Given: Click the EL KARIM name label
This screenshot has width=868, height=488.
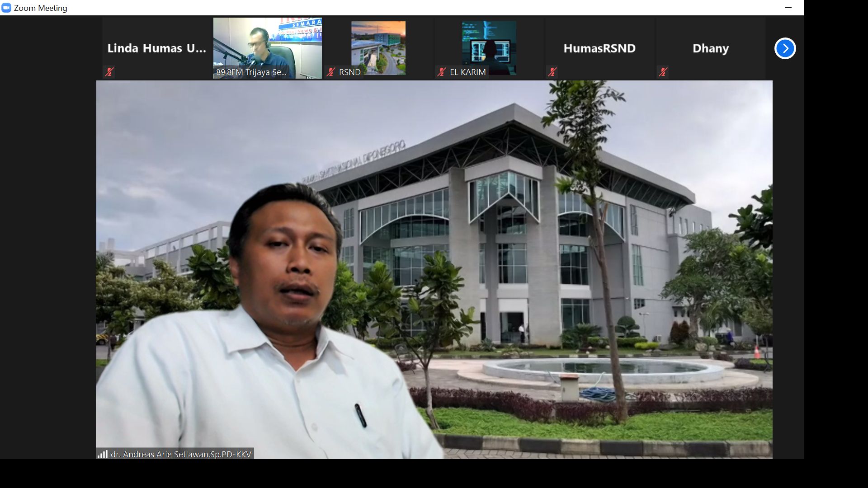Looking at the screenshot, I should (x=467, y=72).
